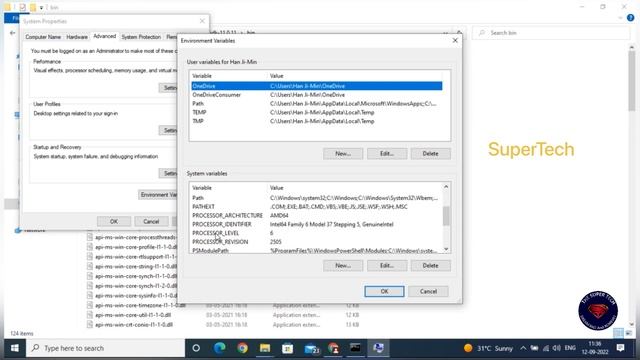Show hidden system tray icons
Viewport: 640px width, 360px height.
(523, 348)
